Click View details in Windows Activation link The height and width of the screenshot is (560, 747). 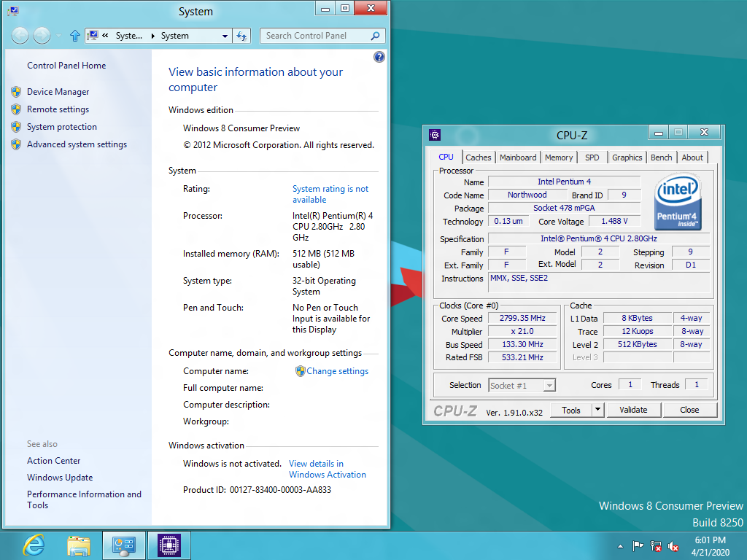tap(328, 469)
